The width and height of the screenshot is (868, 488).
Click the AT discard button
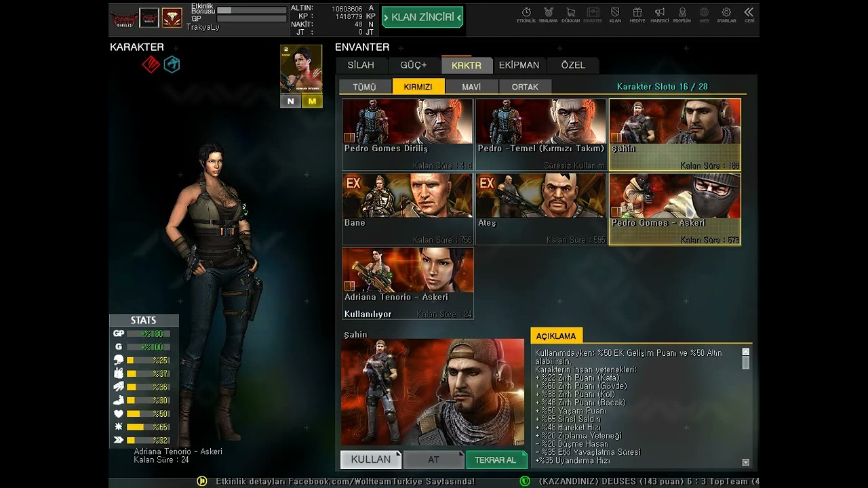pos(433,460)
